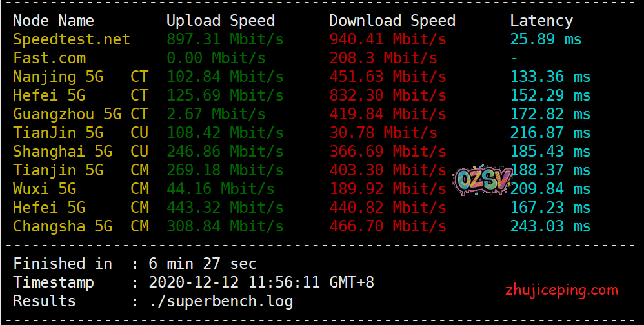
Task: Select the Changsha 5G CM node
Action: click(x=81, y=226)
